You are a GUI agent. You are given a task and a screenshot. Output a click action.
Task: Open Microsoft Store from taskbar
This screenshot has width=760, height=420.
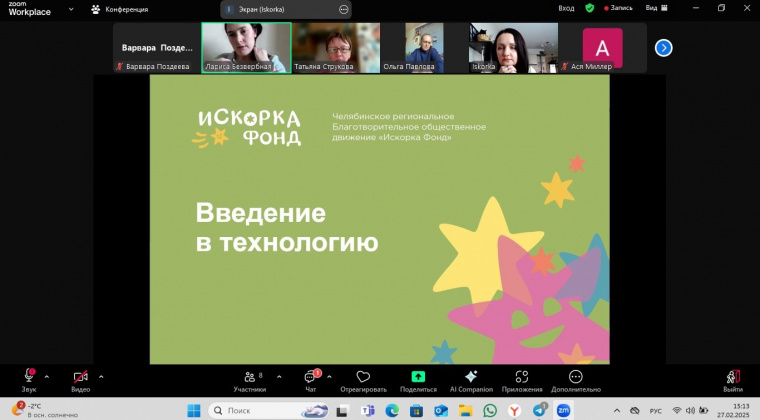tap(416, 411)
